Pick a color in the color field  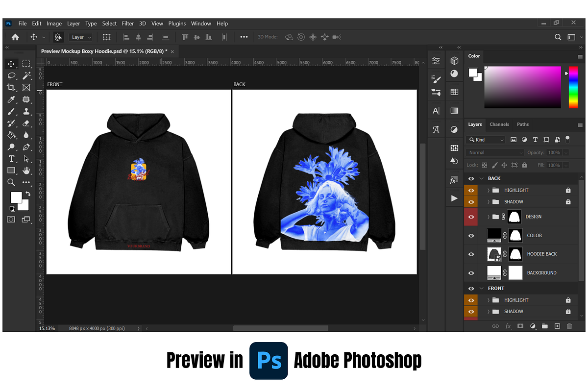point(522,87)
